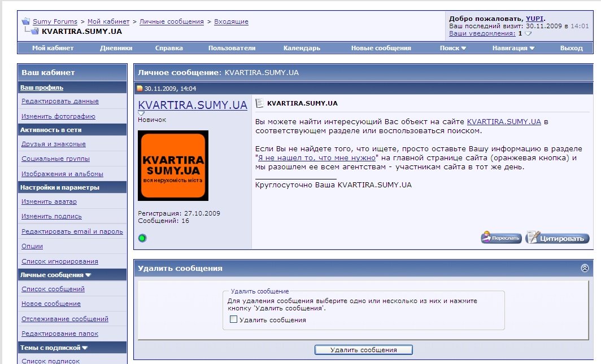This screenshot has height=364, width=601.
Task: Click the document icon next to the message title
Action: point(260,103)
